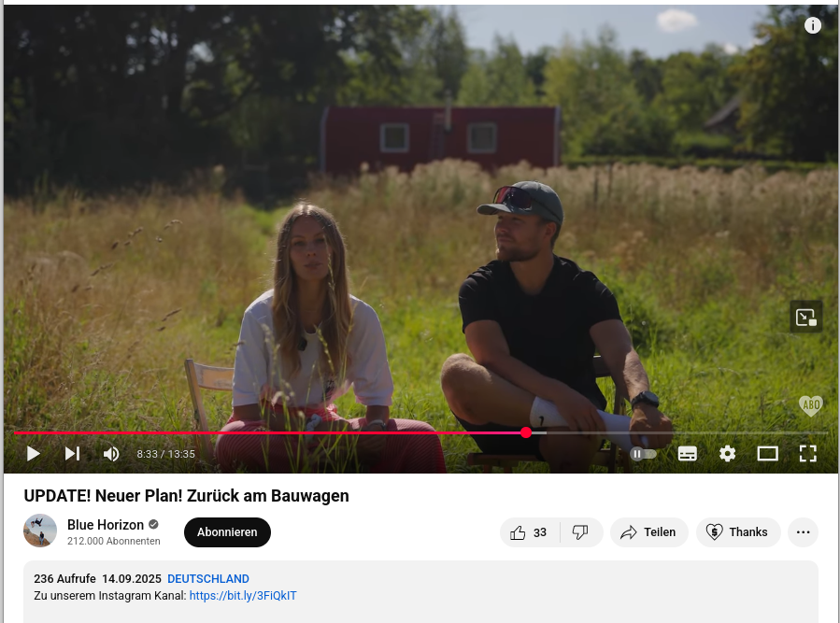Viewport: 840px width, 623px height.
Task: Send a Thanks to creator
Action: tap(737, 532)
